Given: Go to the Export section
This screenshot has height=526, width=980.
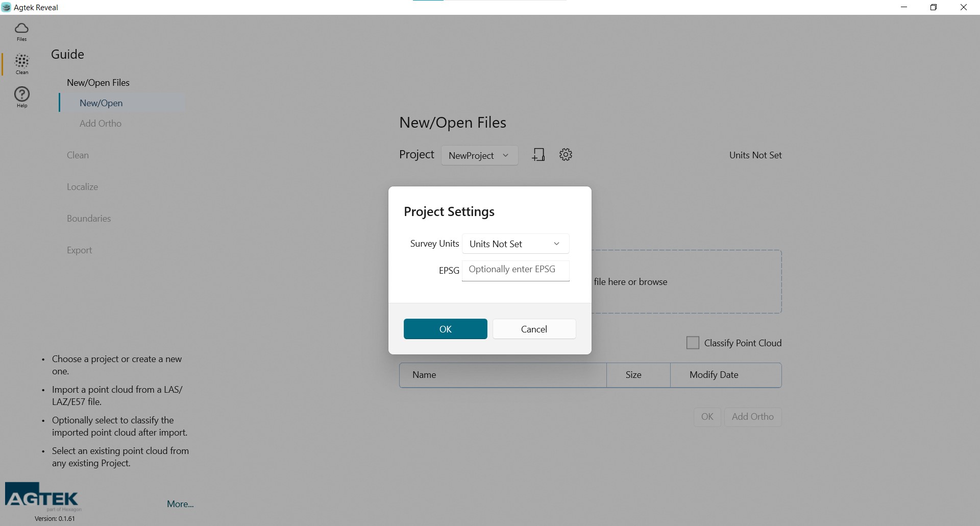Looking at the screenshot, I should tap(80, 250).
